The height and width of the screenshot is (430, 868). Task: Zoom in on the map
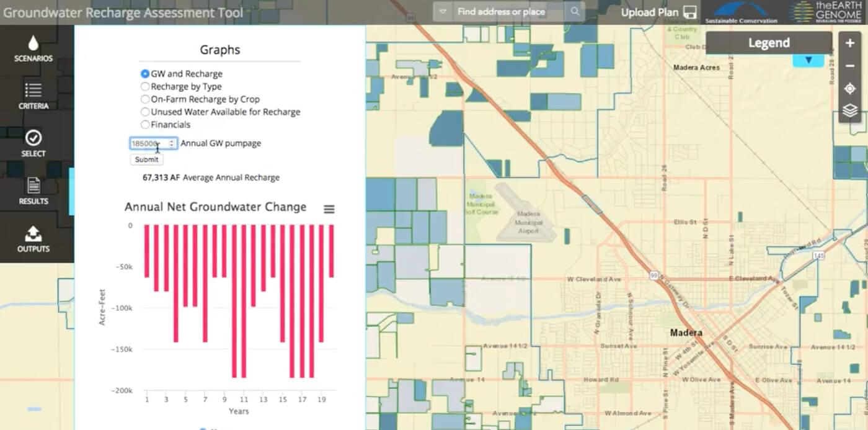coord(850,43)
